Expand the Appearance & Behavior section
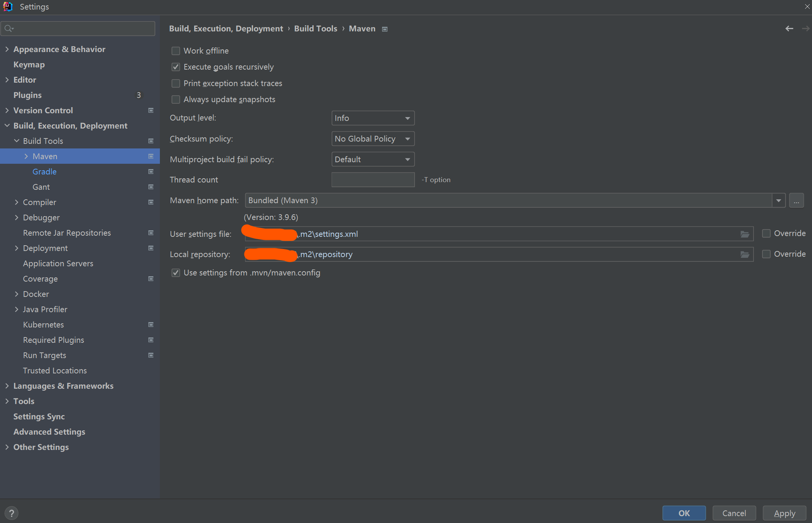 [7, 49]
